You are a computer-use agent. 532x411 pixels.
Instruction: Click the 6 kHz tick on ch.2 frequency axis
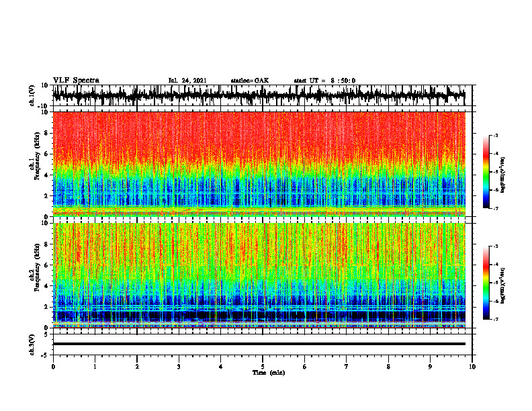click(x=46, y=265)
